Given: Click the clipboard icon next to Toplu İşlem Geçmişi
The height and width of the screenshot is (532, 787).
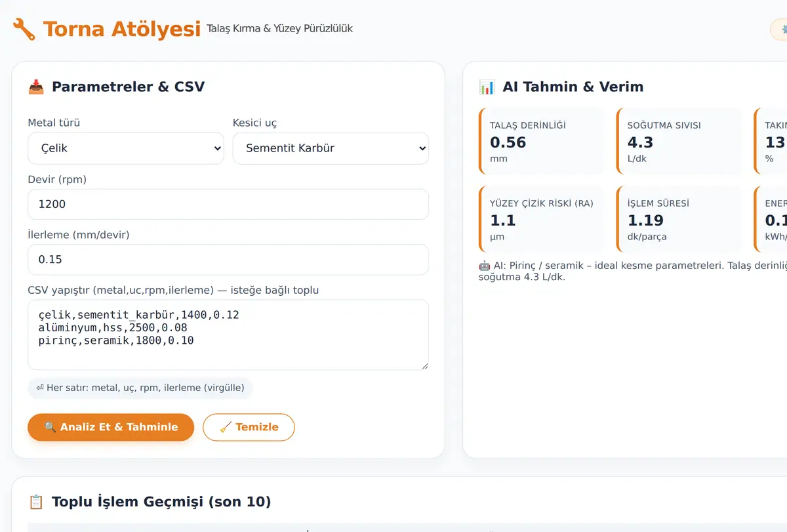Looking at the screenshot, I should pyautogui.click(x=36, y=502).
